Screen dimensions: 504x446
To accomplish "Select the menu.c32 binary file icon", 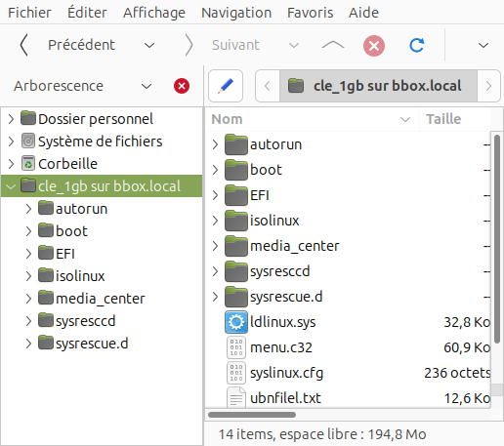I will [x=236, y=347].
